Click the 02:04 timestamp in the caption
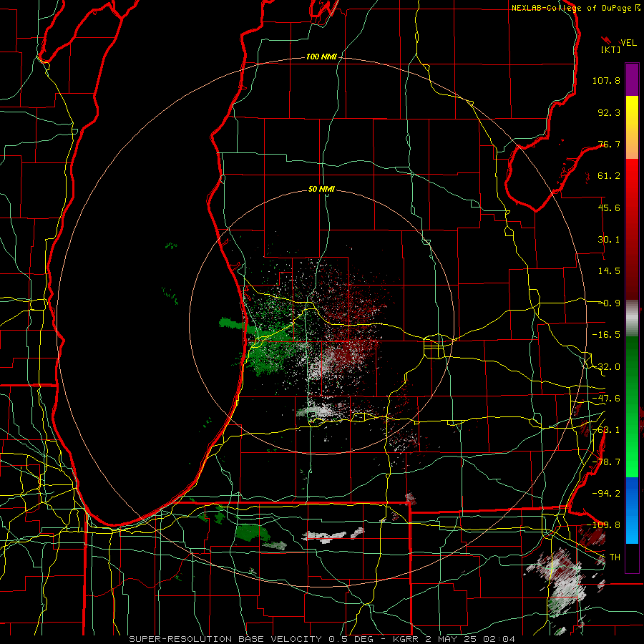Image resolution: width=644 pixels, height=644 pixels. 500,639
